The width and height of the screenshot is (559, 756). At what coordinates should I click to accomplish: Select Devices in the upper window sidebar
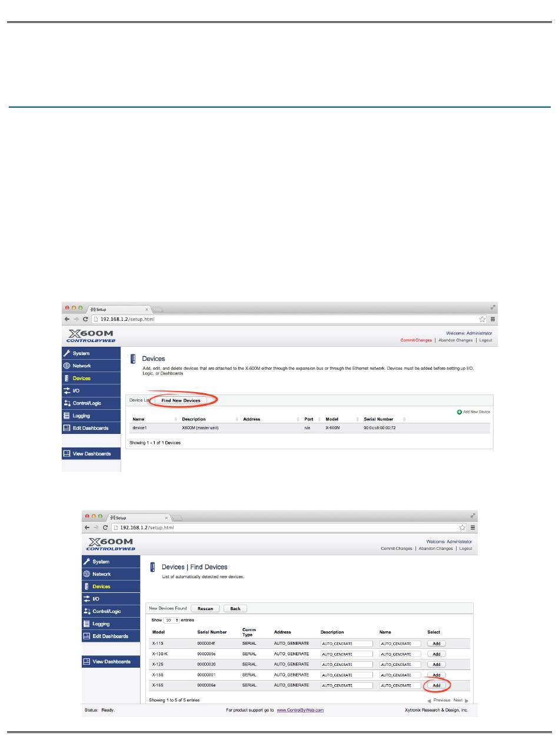(91, 378)
